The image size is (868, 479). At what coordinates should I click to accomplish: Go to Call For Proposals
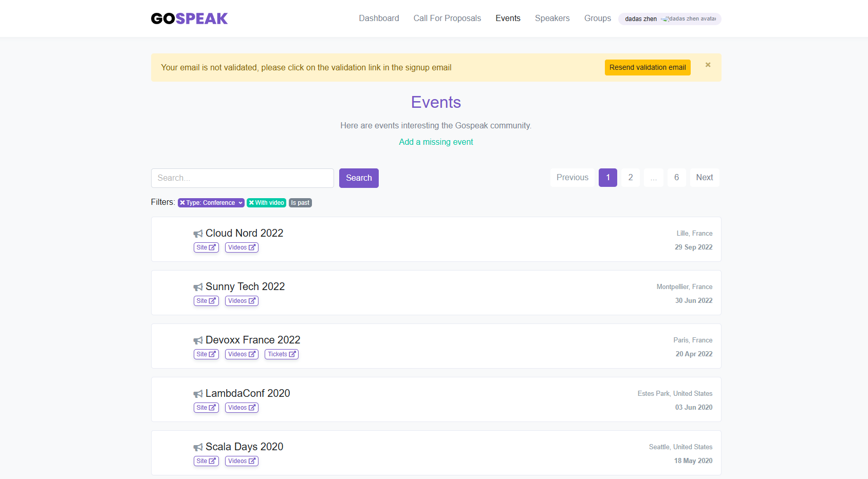coord(447,18)
